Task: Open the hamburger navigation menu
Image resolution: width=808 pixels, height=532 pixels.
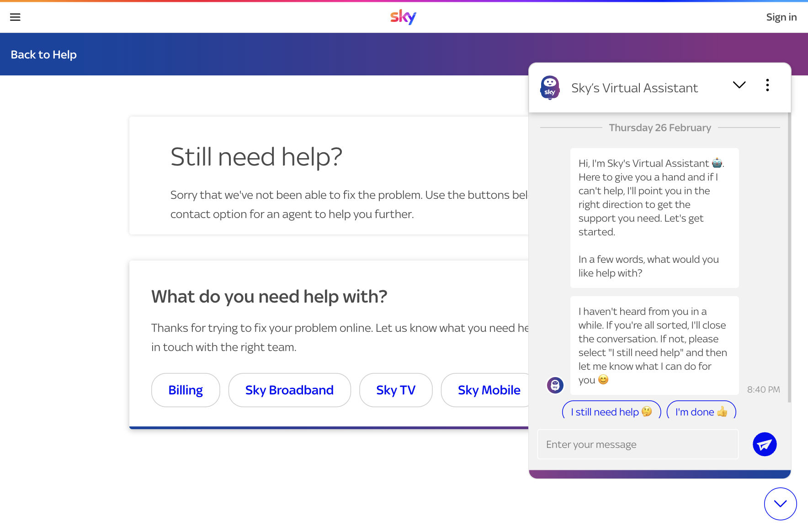Action: tap(15, 17)
